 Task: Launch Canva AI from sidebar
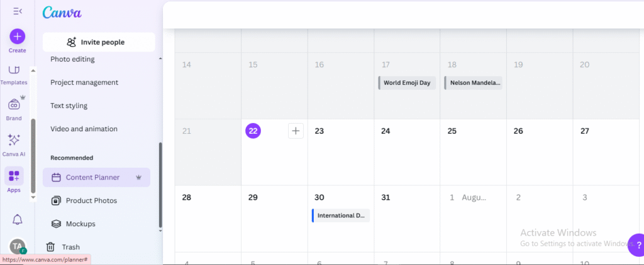14,145
